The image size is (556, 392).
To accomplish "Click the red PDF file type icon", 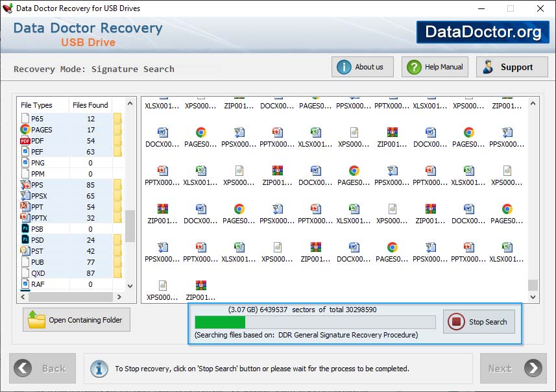I will [x=25, y=141].
